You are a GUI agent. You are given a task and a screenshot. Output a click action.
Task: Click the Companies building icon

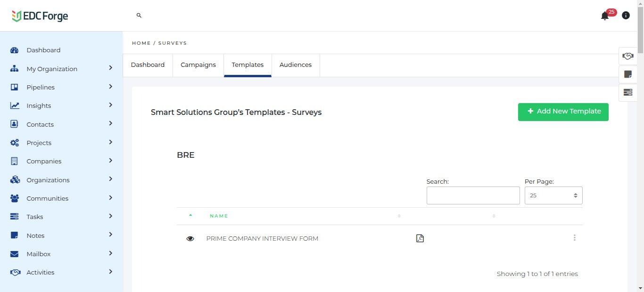coord(15,161)
